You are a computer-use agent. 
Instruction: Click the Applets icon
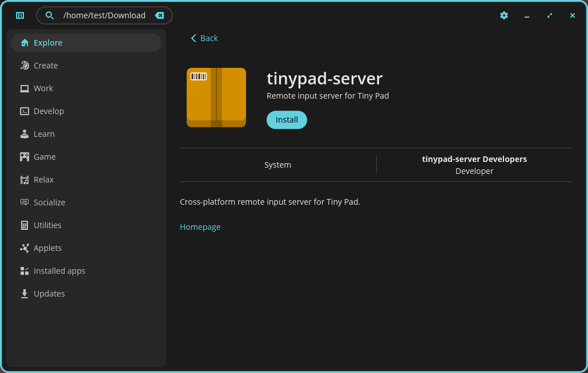pos(25,248)
